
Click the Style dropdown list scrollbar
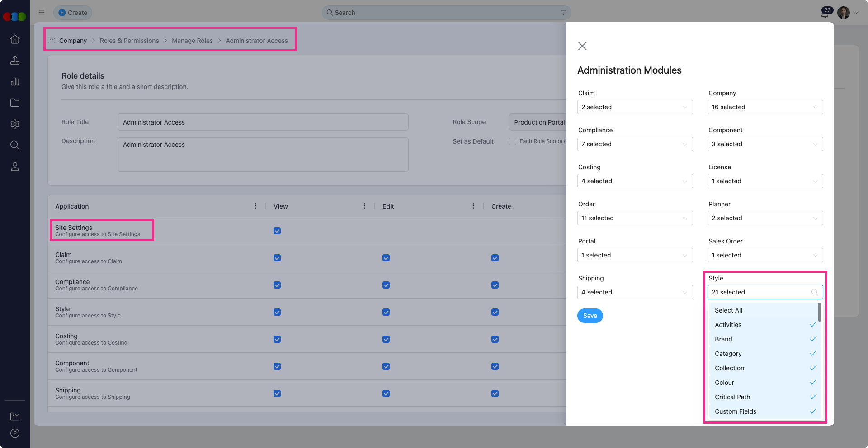tap(819, 313)
